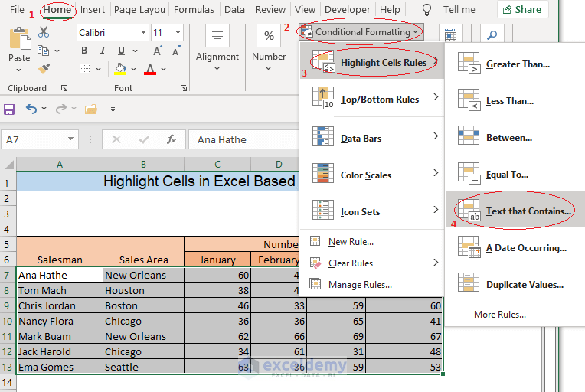The image size is (585, 392).
Task: Click the Share button
Action: pos(522,10)
